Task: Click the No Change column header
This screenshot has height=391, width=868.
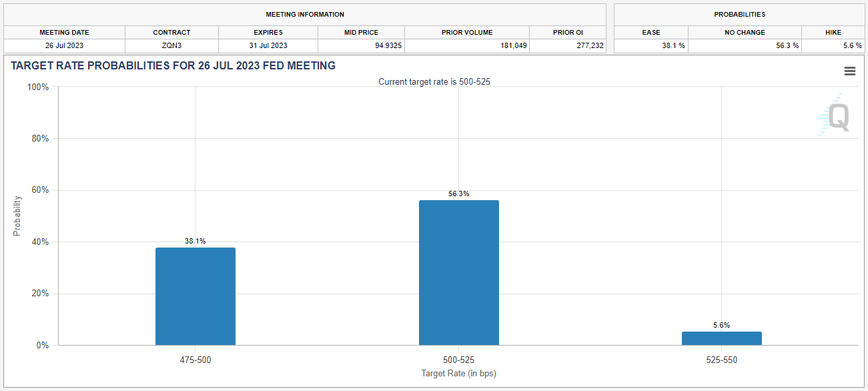Action: (x=745, y=32)
